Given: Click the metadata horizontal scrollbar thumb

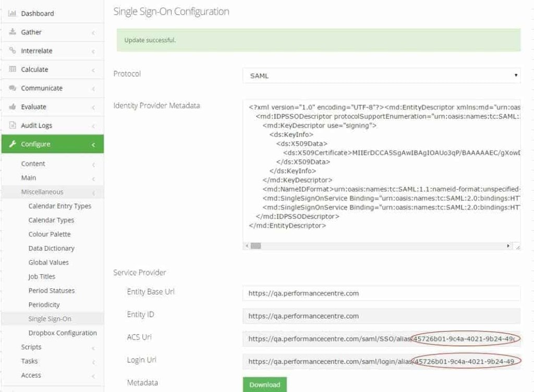Looking at the screenshot, I should coord(256,246).
